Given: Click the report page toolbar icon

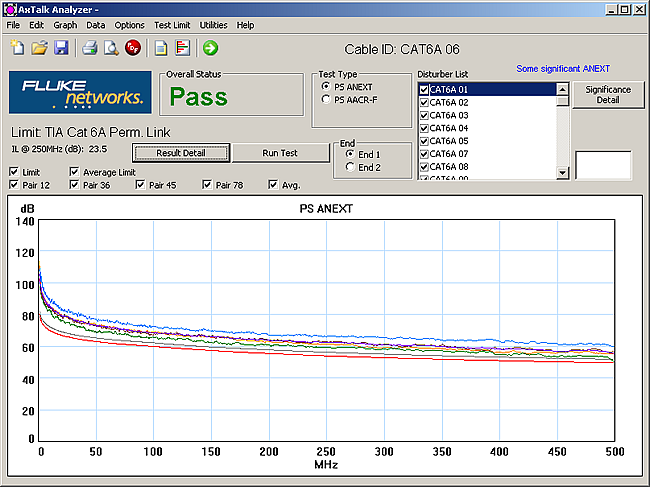Looking at the screenshot, I should 161,48.
